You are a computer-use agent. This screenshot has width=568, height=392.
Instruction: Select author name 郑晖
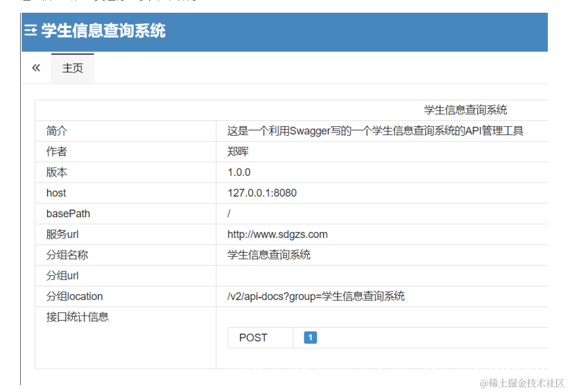[x=238, y=152]
